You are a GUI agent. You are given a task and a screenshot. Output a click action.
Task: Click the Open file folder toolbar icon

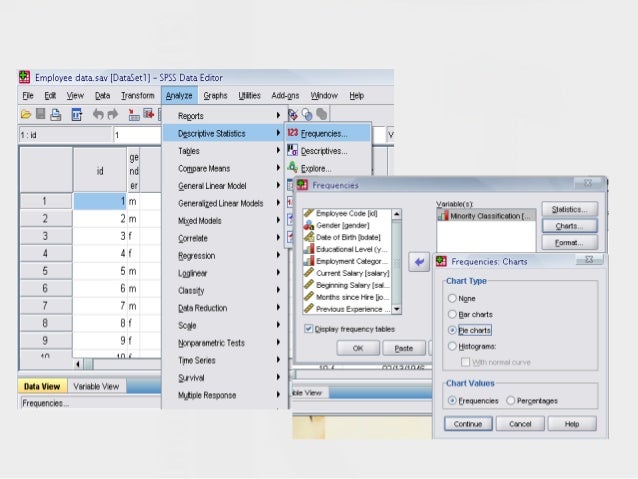(26, 115)
